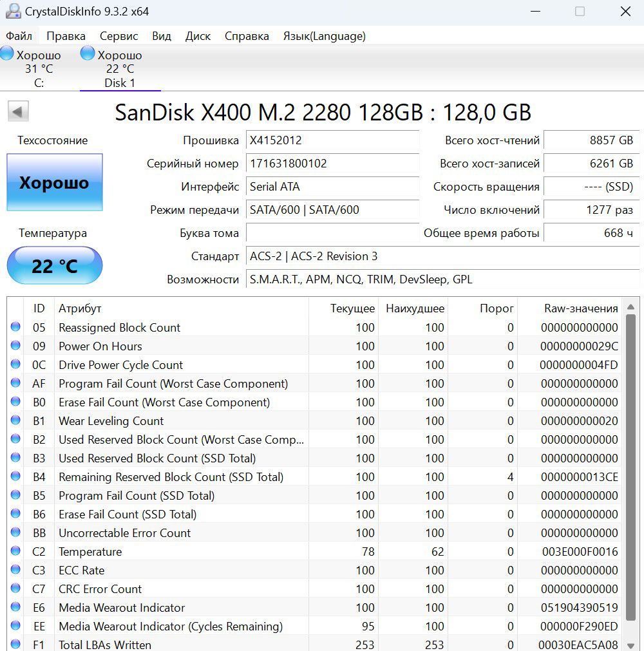Click the empty Буква тома field
This screenshot has height=651, width=644.
click(x=332, y=233)
